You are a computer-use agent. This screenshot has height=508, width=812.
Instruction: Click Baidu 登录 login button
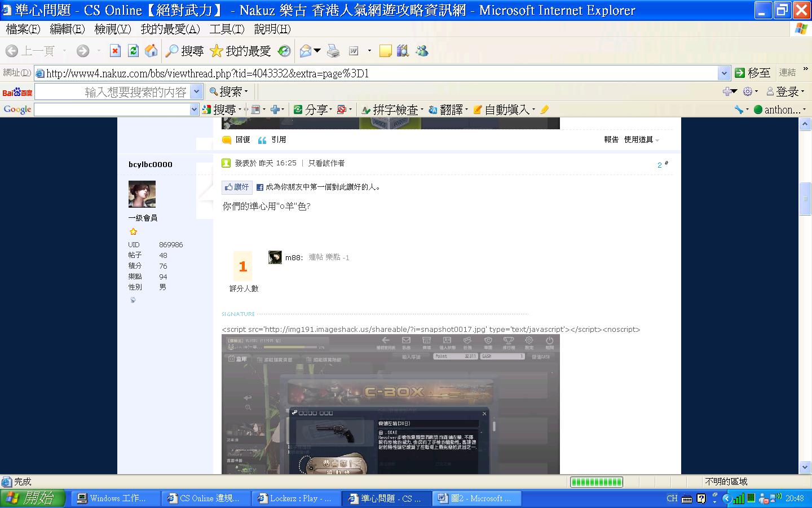(785, 91)
